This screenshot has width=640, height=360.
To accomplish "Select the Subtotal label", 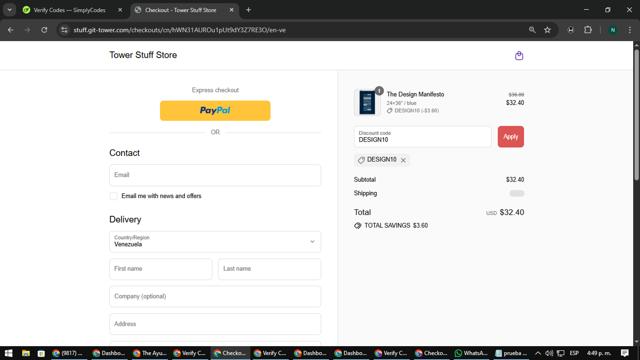I will pos(365,180).
